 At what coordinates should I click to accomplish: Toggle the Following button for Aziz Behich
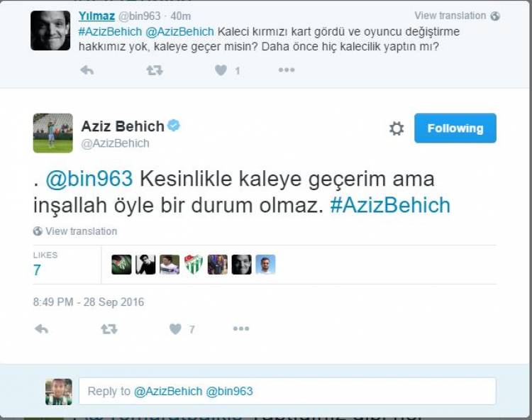455,128
